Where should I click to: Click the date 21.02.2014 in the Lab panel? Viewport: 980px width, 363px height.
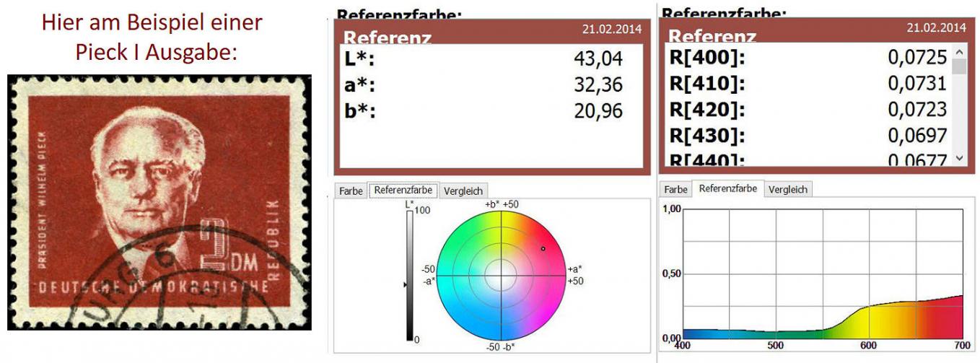coord(612,28)
